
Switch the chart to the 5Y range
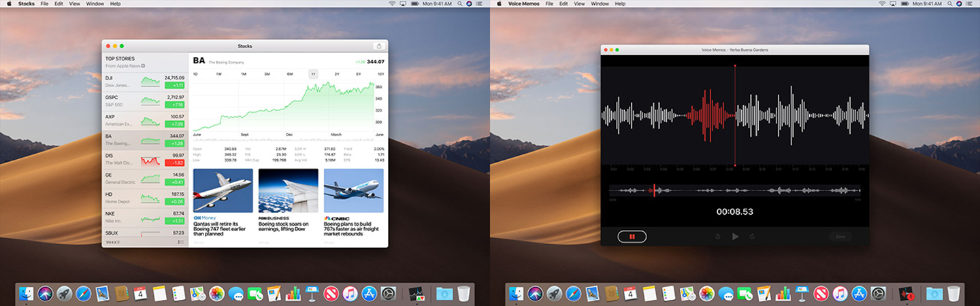358,73
